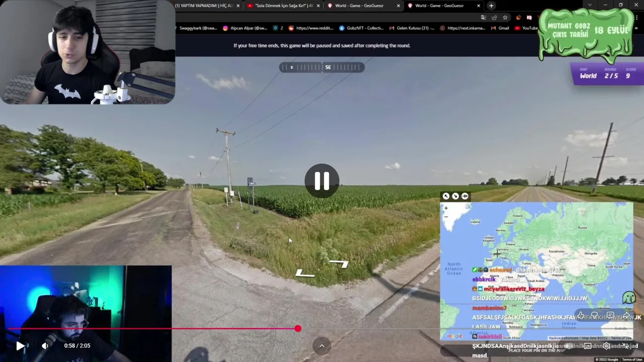Click the share page icon in address bar

[494, 18]
